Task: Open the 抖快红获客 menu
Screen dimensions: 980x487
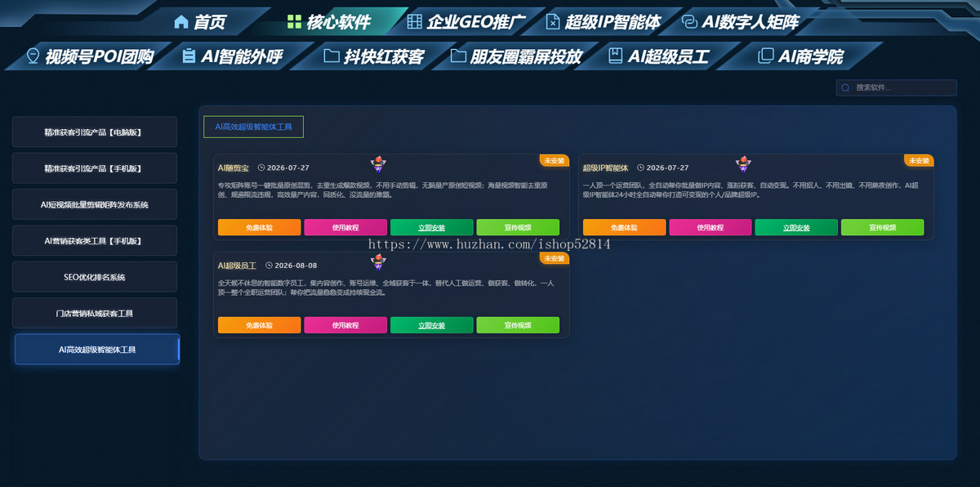Action: (374, 56)
